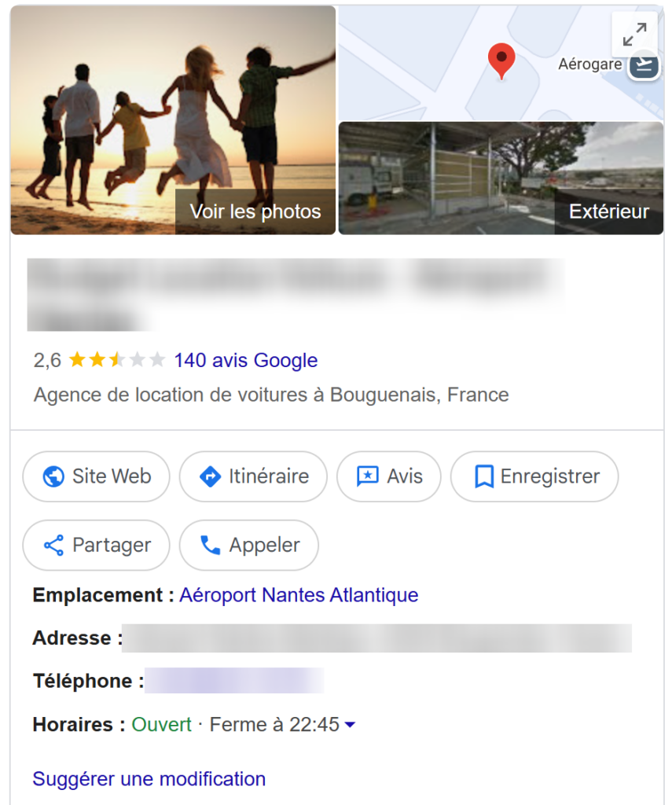Click the star rating display
The width and height of the screenshot is (672, 805).
click(x=116, y=361)
